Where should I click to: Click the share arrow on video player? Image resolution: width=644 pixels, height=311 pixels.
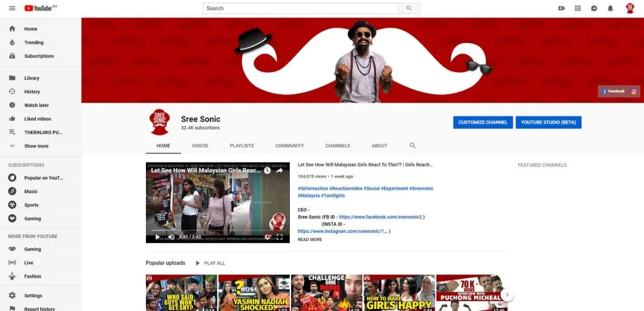tap(280, 171)
